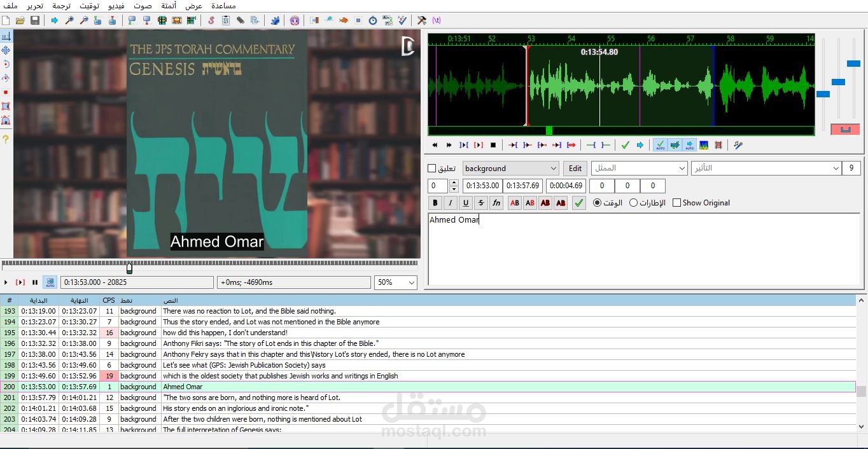
Task: Select the الإطارات frames radio button
Action: [633, 203]
